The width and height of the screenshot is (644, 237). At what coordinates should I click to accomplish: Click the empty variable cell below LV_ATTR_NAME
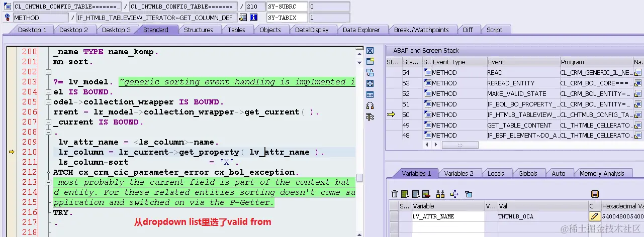[x=447, y=227]
